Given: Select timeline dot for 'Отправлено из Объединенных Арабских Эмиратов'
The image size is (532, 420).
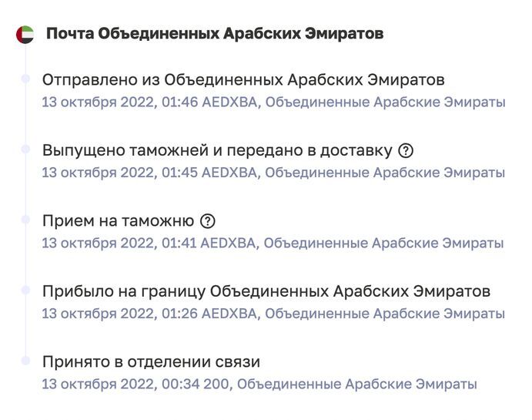Looking at the screenshot, I should coord(25,79).
